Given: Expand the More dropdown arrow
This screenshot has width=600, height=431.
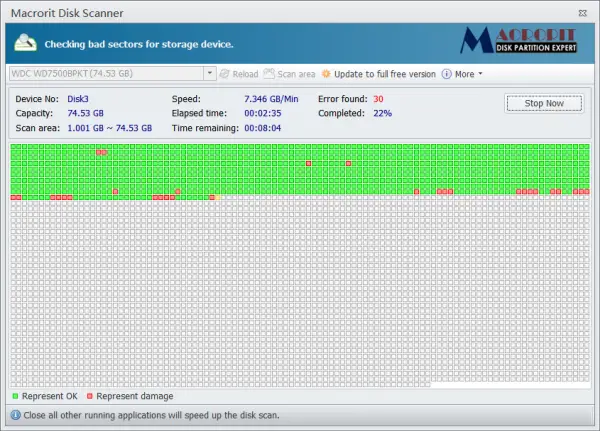Looking at the screenshot, I should (480, 73).
